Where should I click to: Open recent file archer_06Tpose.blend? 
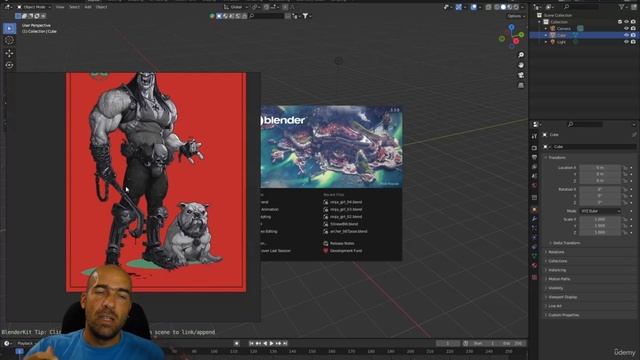349,231
